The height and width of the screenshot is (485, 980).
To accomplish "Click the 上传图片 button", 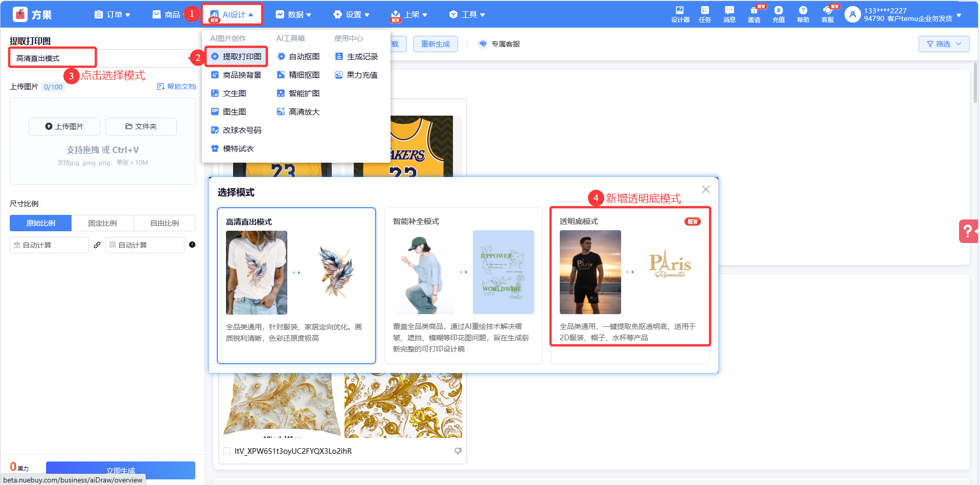I will point(64,126).
